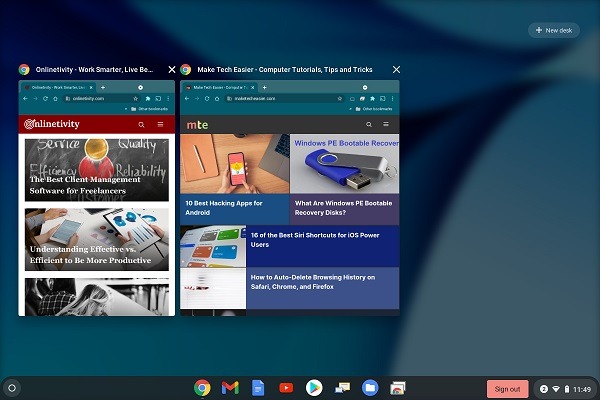Click the Make Tech Easier window title text
The height and width of the screenshot is (400, 600).
(285, 69)
